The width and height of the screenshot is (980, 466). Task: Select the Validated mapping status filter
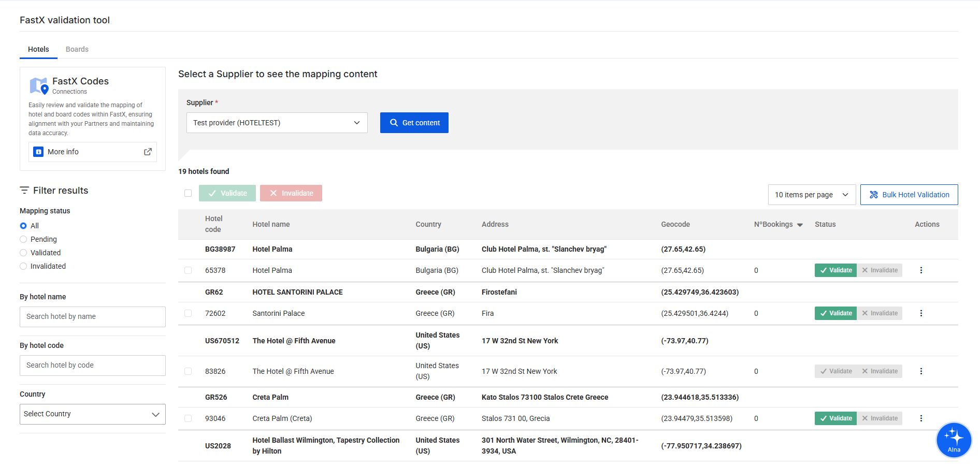(x=23, y=253)
